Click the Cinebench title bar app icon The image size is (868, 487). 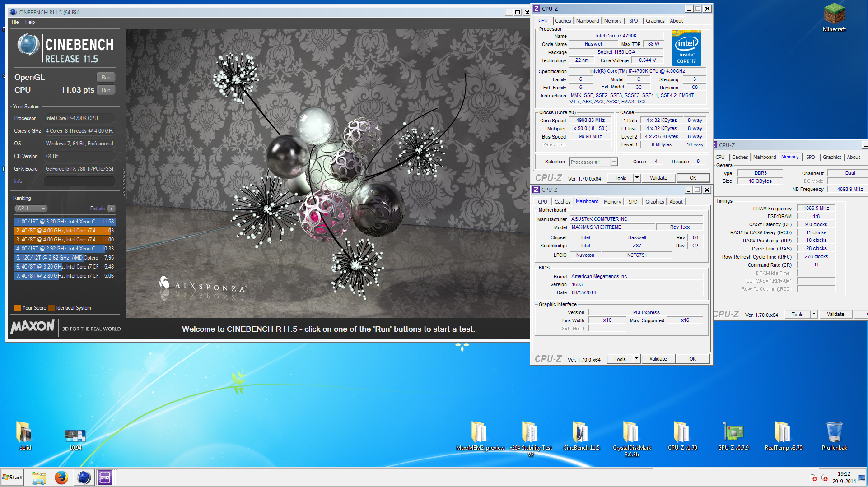13,12
